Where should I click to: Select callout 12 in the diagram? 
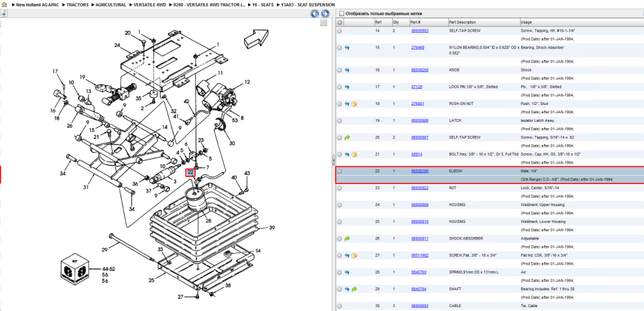point(247,82)
